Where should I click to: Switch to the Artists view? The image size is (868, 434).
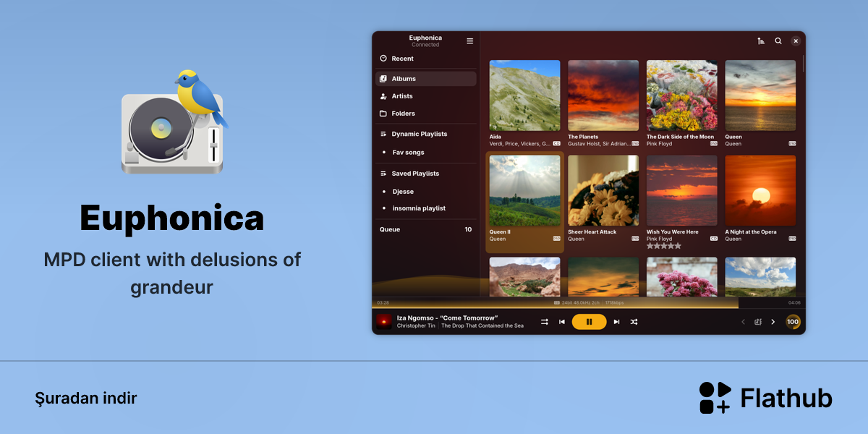click(426, 96)
